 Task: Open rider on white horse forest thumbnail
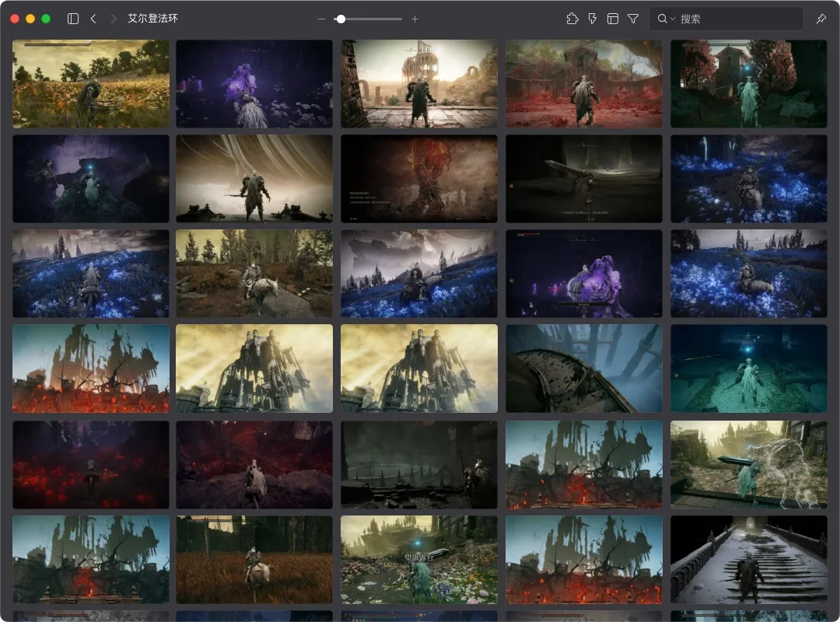point(254,273)
